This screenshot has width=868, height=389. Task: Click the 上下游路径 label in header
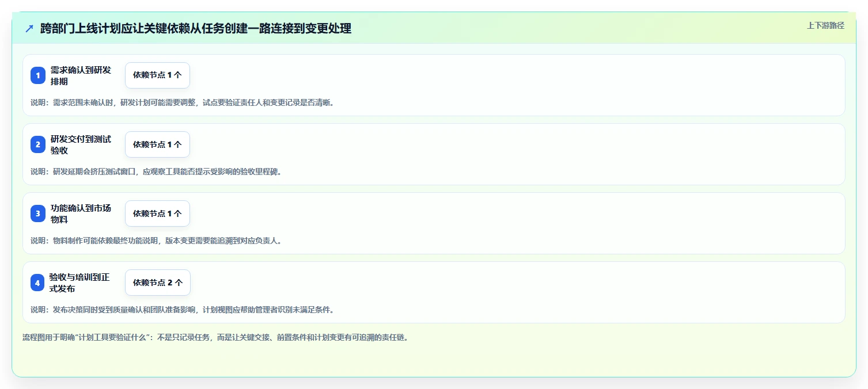(825, 25)
